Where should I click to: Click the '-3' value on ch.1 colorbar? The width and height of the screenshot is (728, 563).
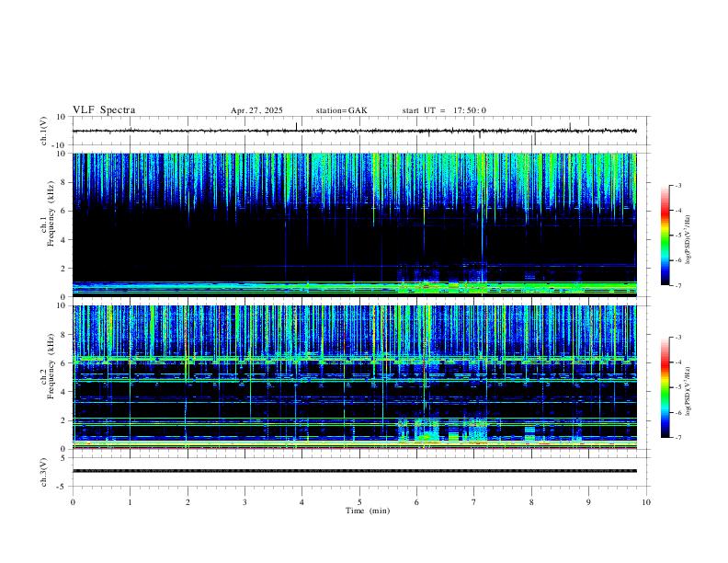(x=677, y=185)
